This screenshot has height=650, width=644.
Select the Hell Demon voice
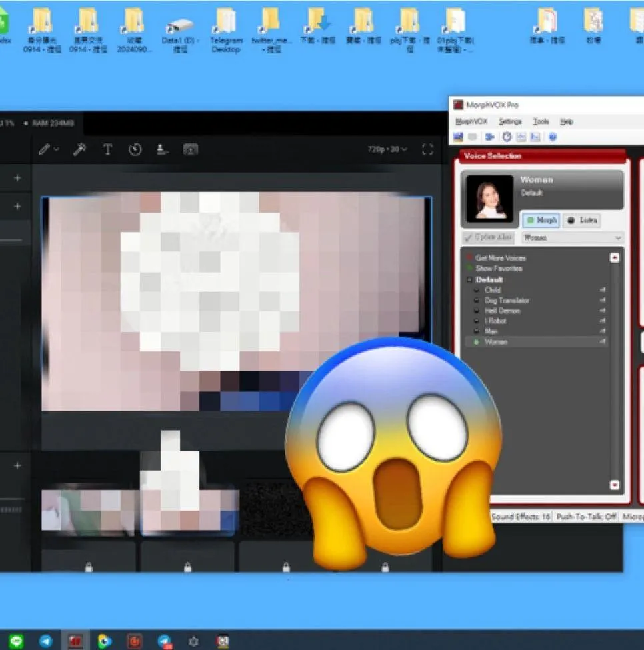click(x=502, y=311)
